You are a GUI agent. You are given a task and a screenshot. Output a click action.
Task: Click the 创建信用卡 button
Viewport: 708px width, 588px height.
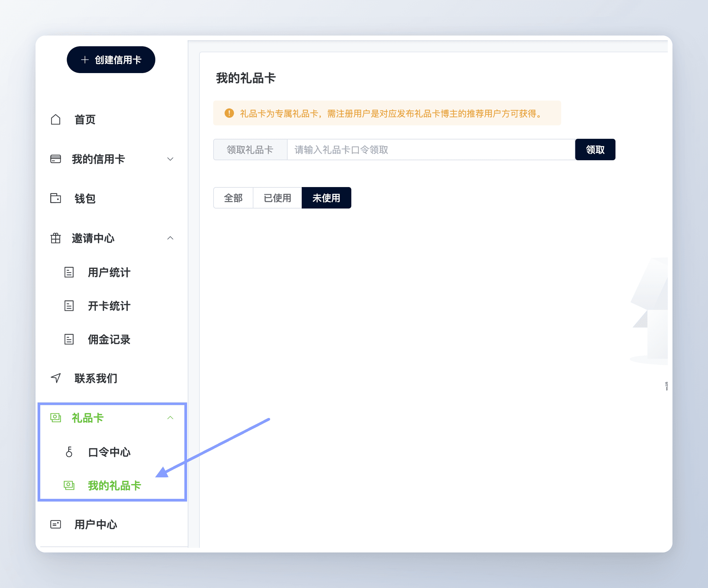pos(111,60)
